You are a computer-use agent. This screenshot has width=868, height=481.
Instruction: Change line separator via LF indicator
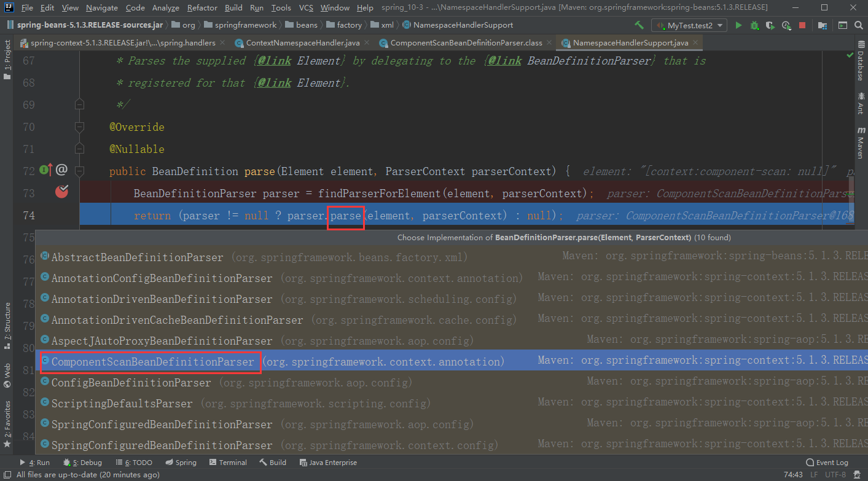click(x=814, y=475)
